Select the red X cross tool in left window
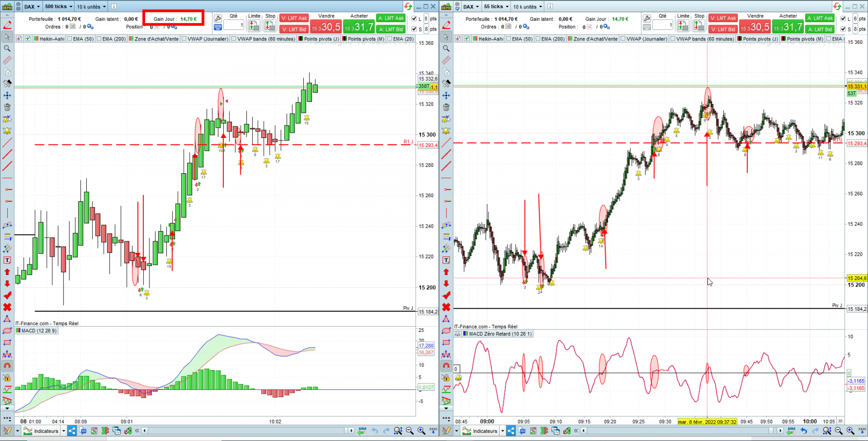 click(7, 307)
